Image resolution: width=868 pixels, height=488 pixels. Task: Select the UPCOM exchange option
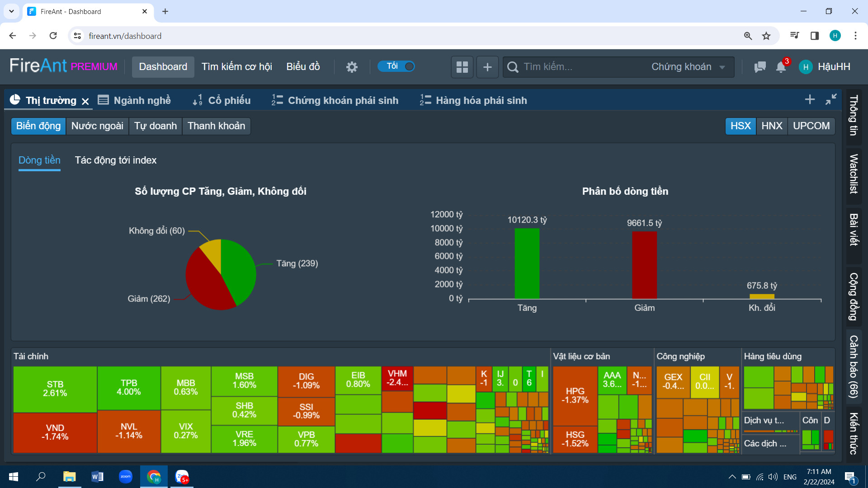(x=811, y=126)
